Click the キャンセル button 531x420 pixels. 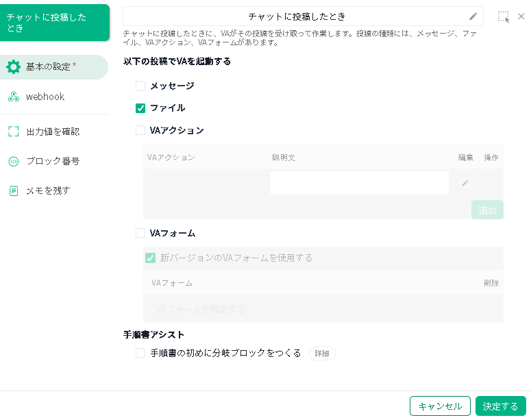click(x=440, y=406)
